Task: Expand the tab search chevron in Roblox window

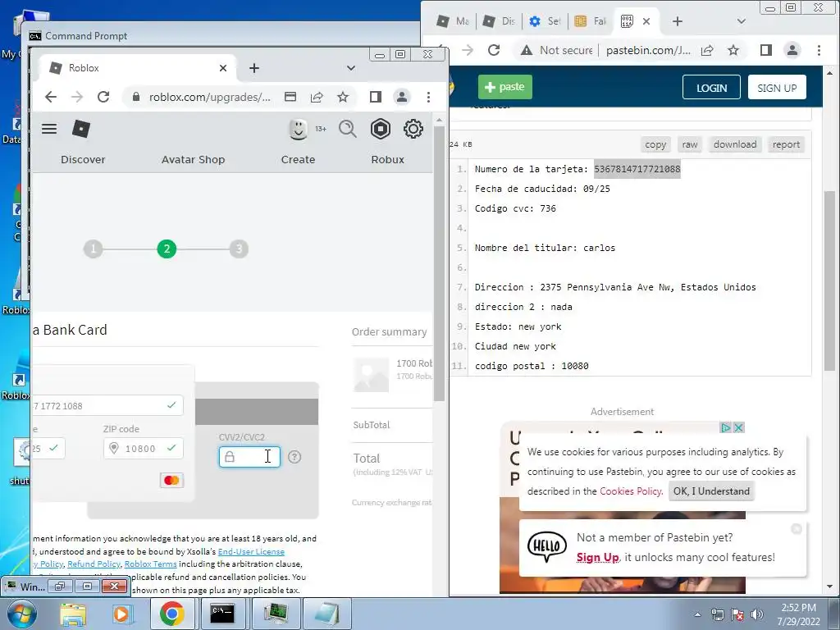Action: click(351, 68)
